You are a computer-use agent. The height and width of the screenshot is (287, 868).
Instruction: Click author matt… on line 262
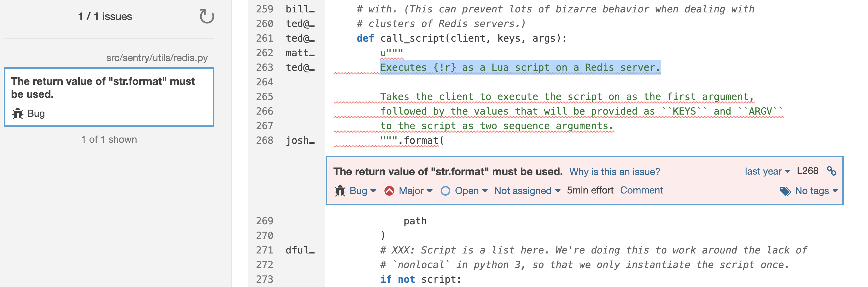[300, 53]
